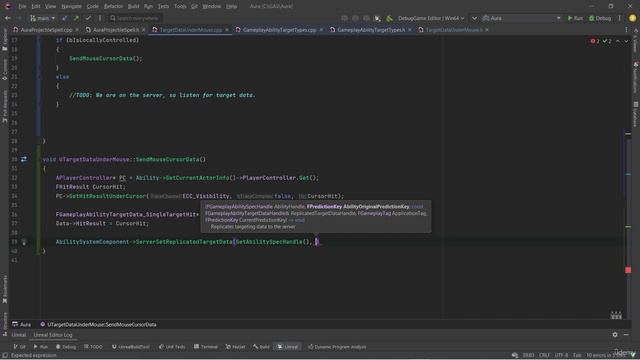Open the Window menu
This screenshot has width=640, height=360.
[x=211, y=6]
